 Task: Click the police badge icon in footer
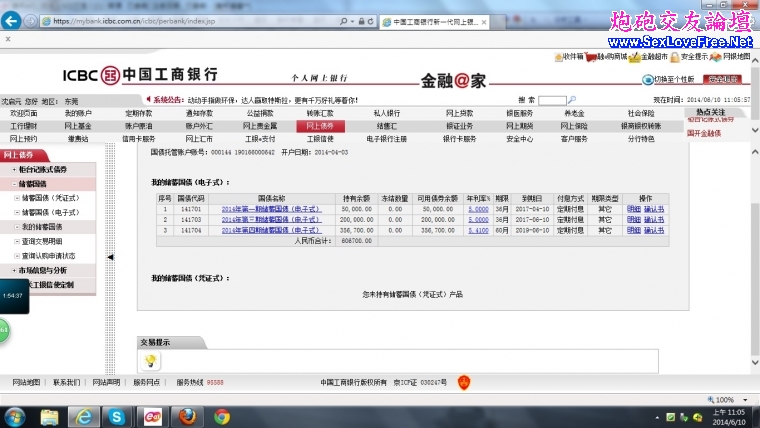(463, 382)
